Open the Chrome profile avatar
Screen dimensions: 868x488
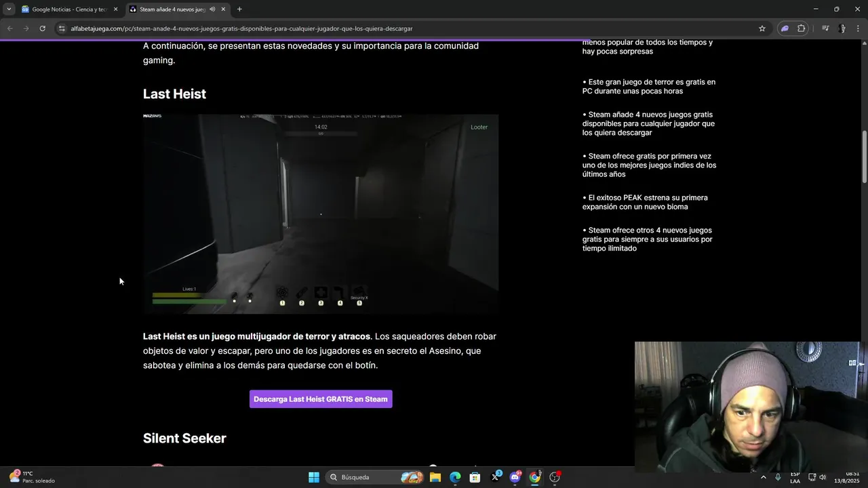[842, 28]
